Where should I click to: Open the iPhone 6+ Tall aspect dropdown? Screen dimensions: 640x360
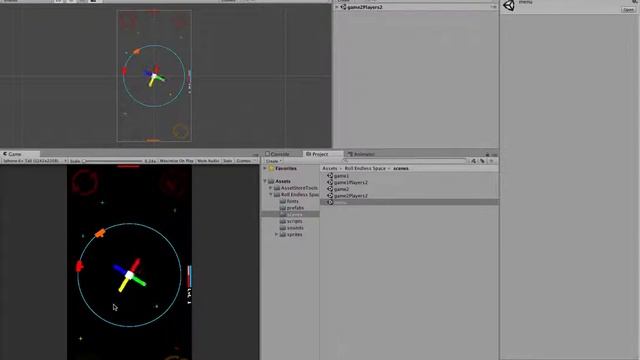point(34,161)
